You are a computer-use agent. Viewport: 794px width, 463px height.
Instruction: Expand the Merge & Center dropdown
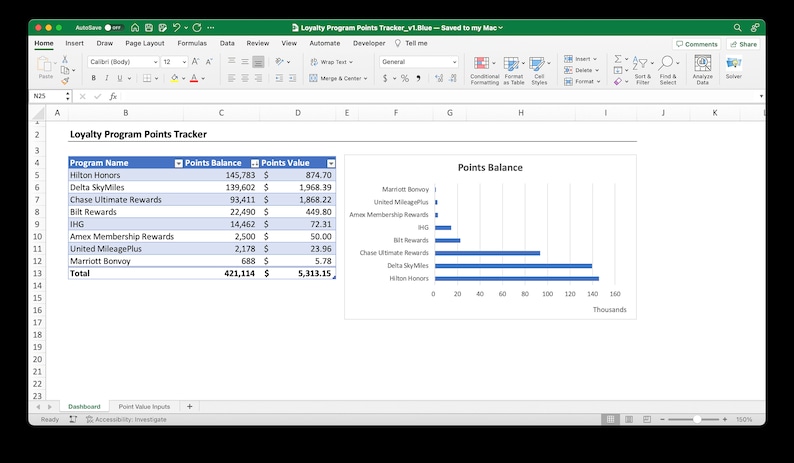365,79
